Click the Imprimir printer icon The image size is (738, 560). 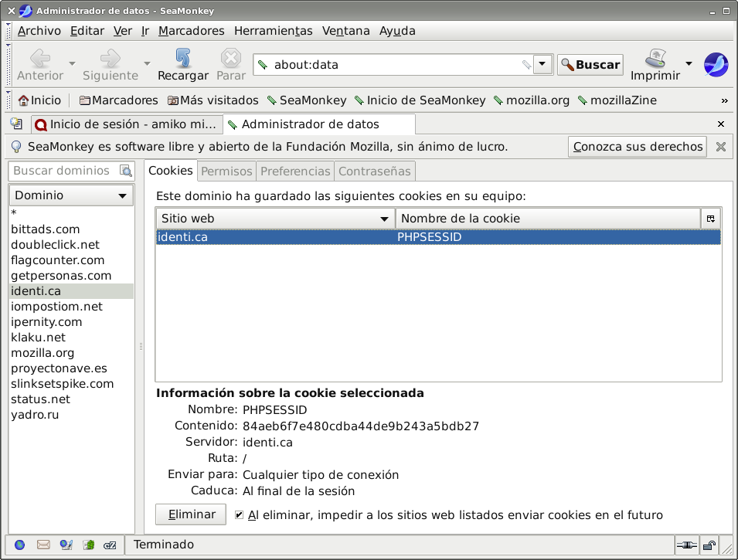pyautogui.click(x=655, y=58)
